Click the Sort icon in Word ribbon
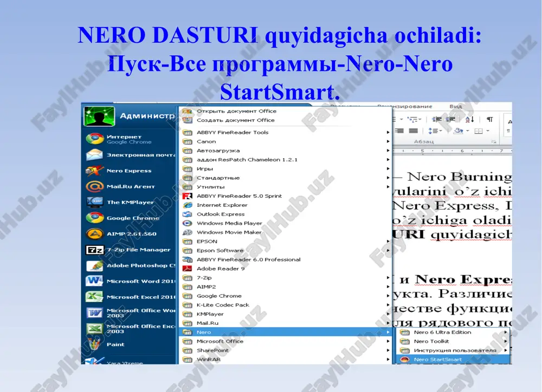This screenshot has height=392, width=542. tap(469, 120)
